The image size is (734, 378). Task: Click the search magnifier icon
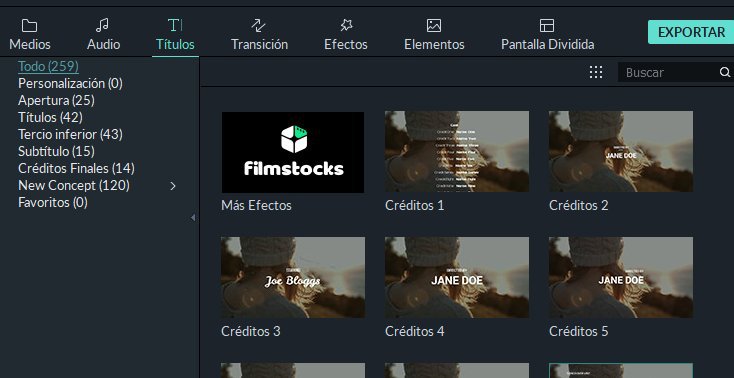(724, 72)
